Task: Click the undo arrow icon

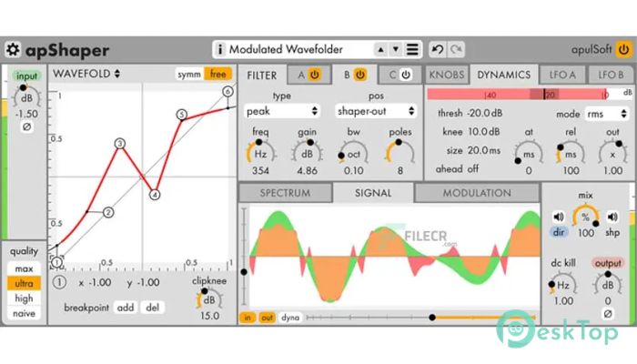Action: click(438, 49)
